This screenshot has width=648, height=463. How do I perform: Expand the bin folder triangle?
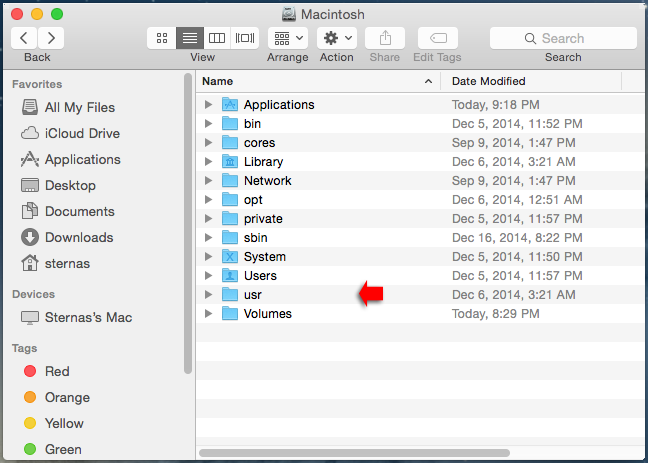click(x=209, y=124)
